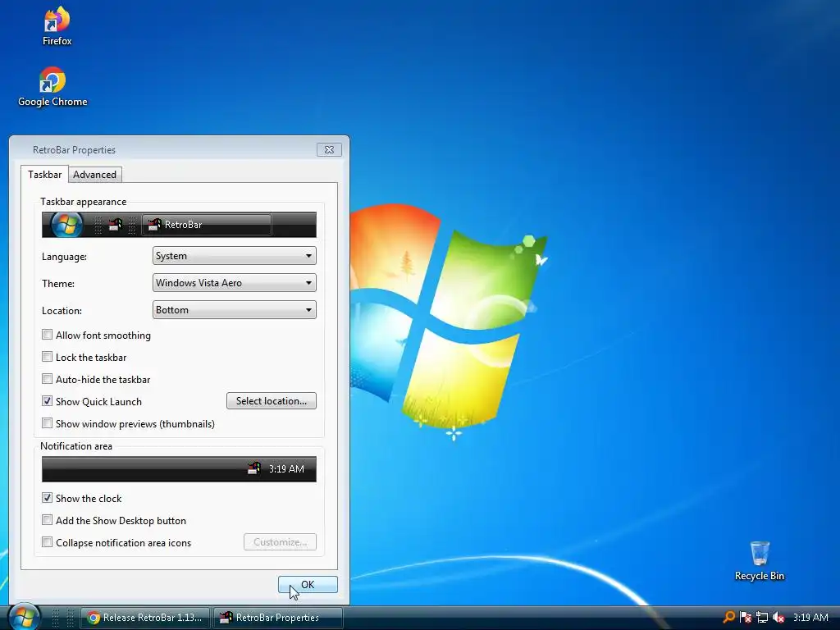The height and width of the screenshot is (630, 840).
Task: Open the Action Center flag tray icon
Action: [745, 617]
